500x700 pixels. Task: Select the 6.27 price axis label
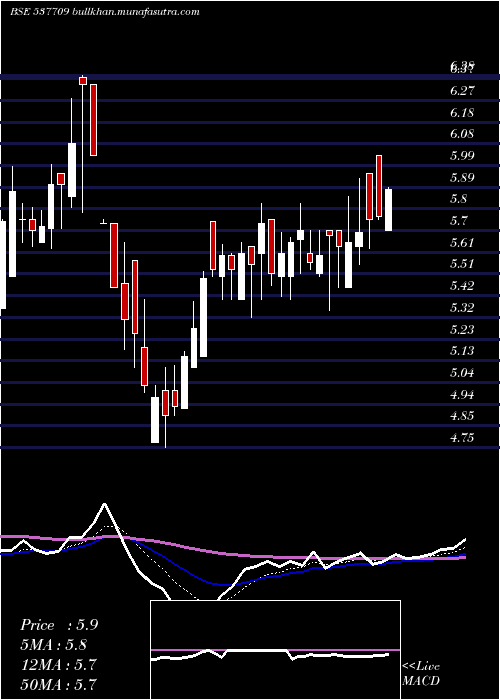click(462, 91)
